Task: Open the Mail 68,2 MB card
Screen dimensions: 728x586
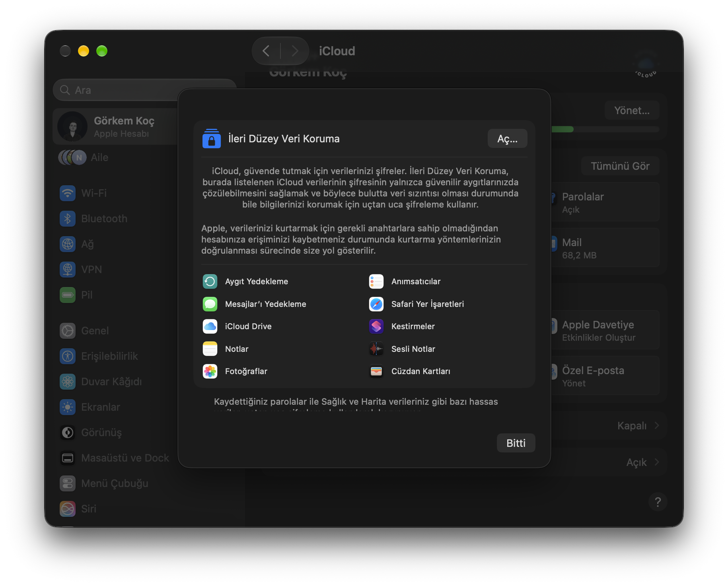Action: point(605,248)
